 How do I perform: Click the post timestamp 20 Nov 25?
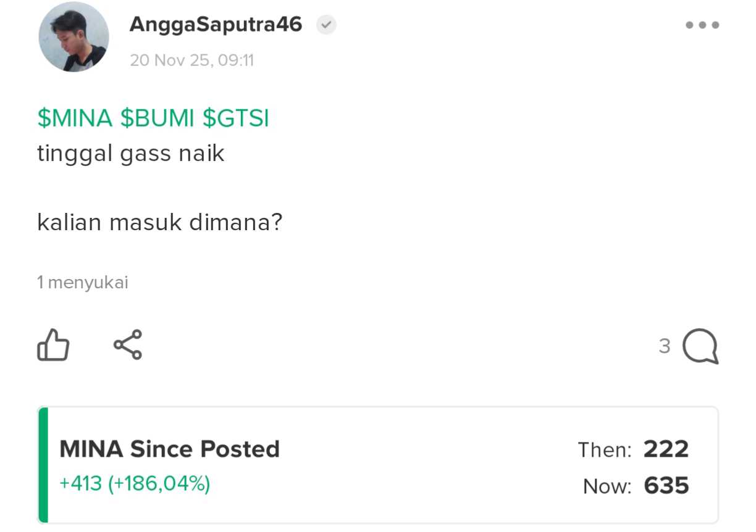coord(191,60)
